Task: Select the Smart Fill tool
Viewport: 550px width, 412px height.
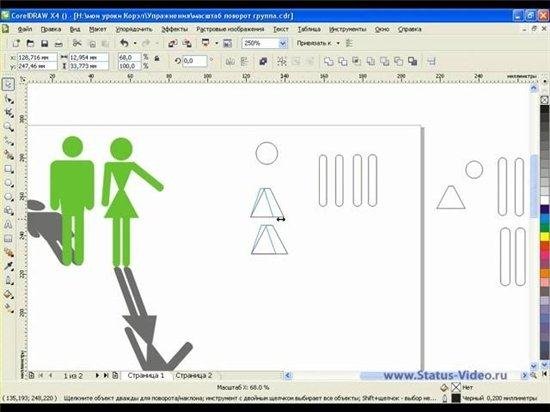Action: point(8,155)
